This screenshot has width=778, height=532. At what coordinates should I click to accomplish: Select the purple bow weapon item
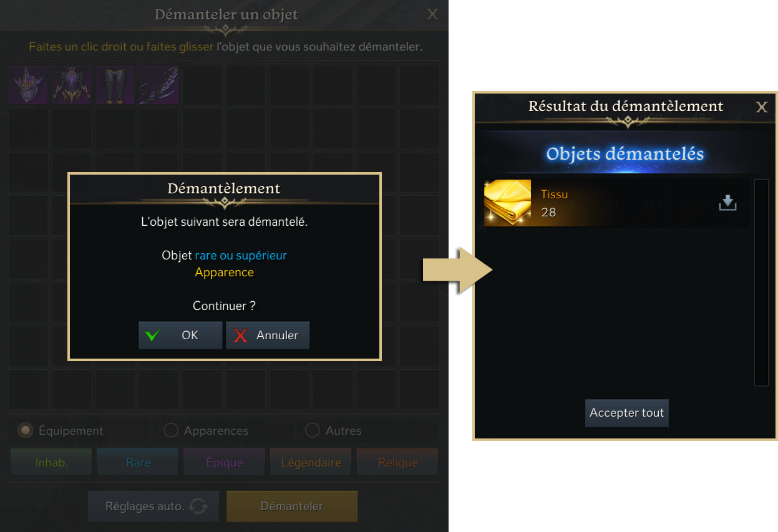click(159, 85)
